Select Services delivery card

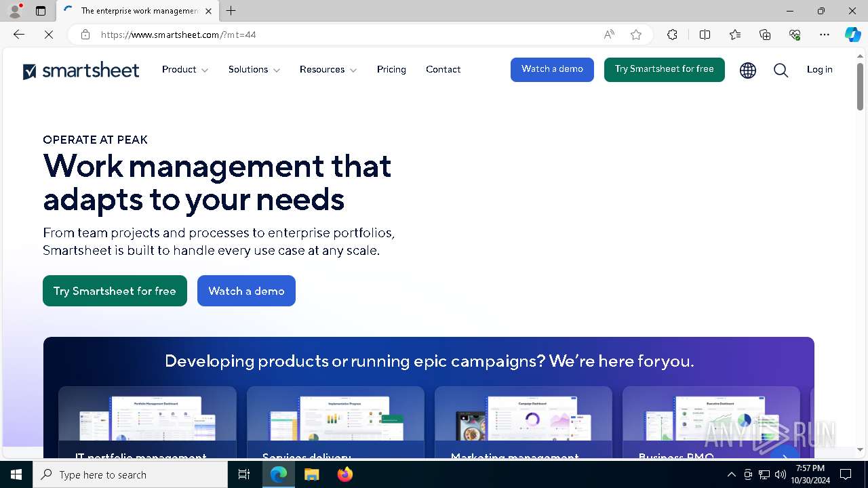[x=336, y=424]
